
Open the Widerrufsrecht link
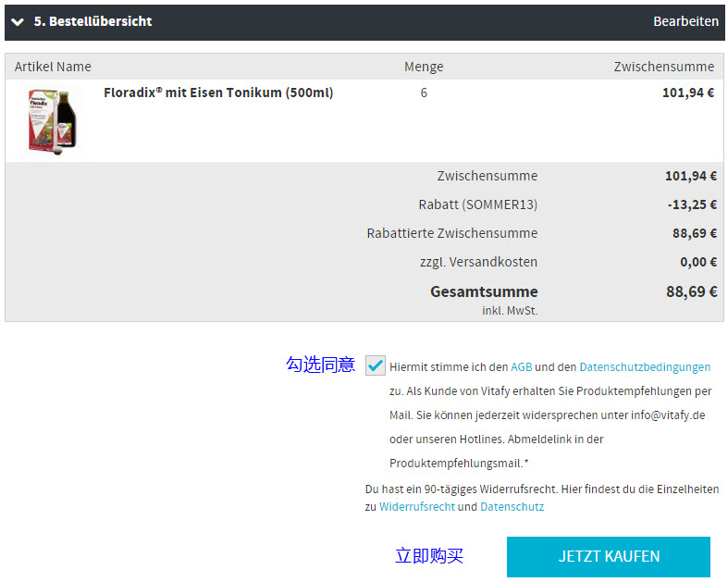pyautogui.click(x=417, y=507)
